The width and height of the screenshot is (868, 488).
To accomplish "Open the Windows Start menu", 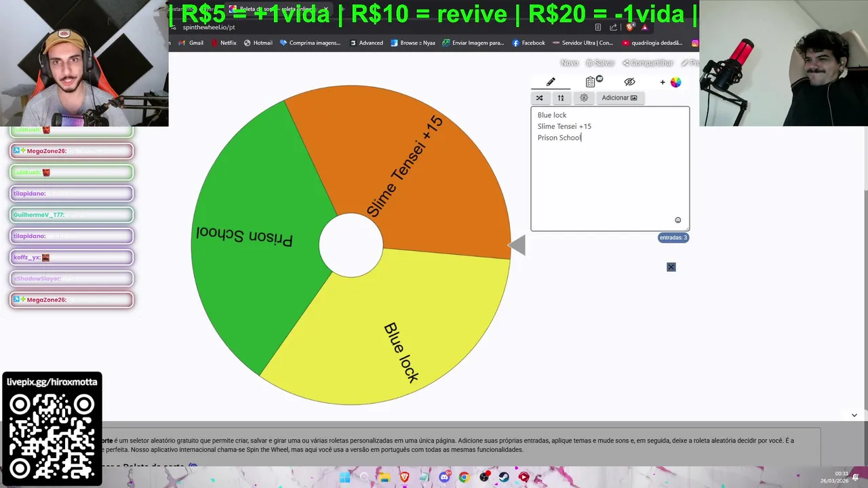I will [344, 478].
